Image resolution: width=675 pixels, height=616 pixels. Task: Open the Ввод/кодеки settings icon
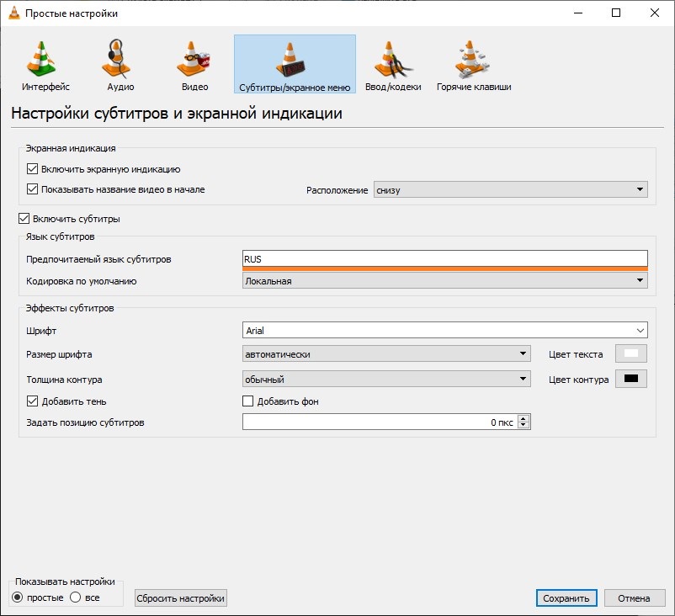pyautogui.click(x=392, y=61)
